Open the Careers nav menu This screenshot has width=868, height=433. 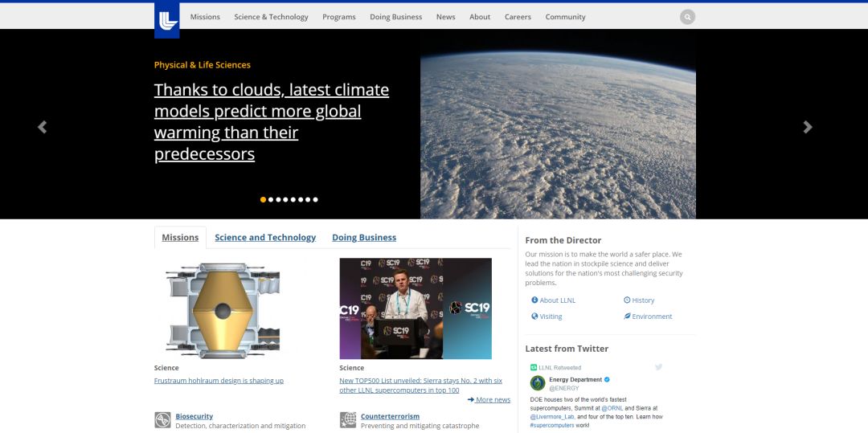[518, 17]
